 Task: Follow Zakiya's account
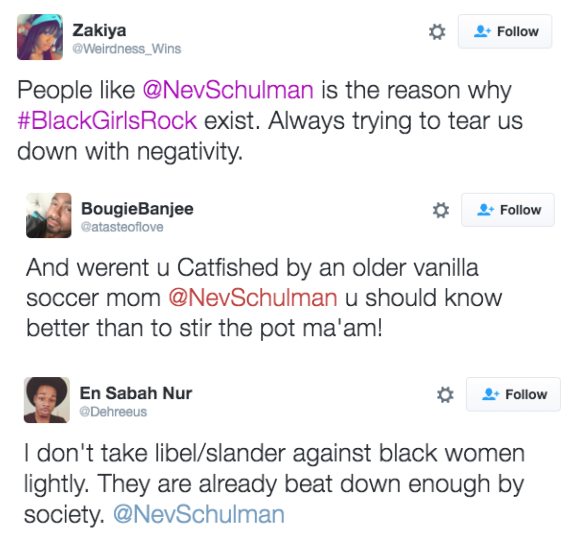pyautogui.click(x=505, y=31)
